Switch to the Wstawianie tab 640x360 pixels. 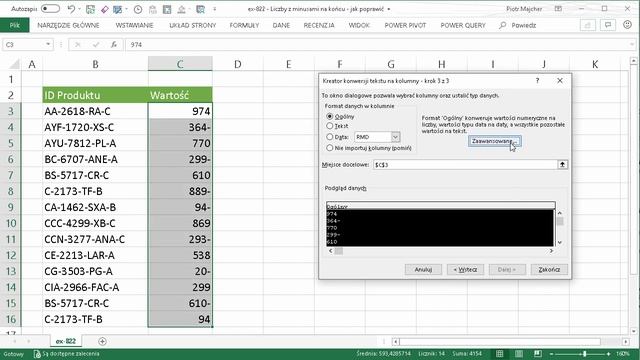tap(134, 25)
